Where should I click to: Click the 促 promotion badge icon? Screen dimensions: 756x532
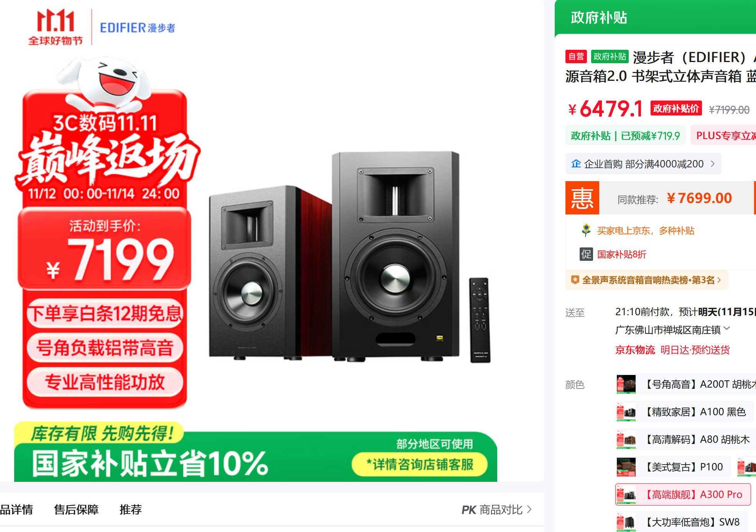coord(586,254)
